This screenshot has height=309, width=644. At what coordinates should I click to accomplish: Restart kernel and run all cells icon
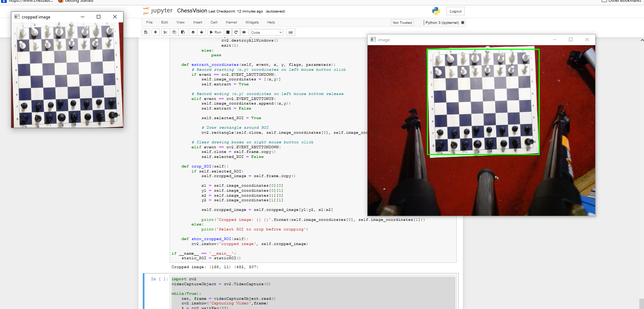[x=244, y=32]
